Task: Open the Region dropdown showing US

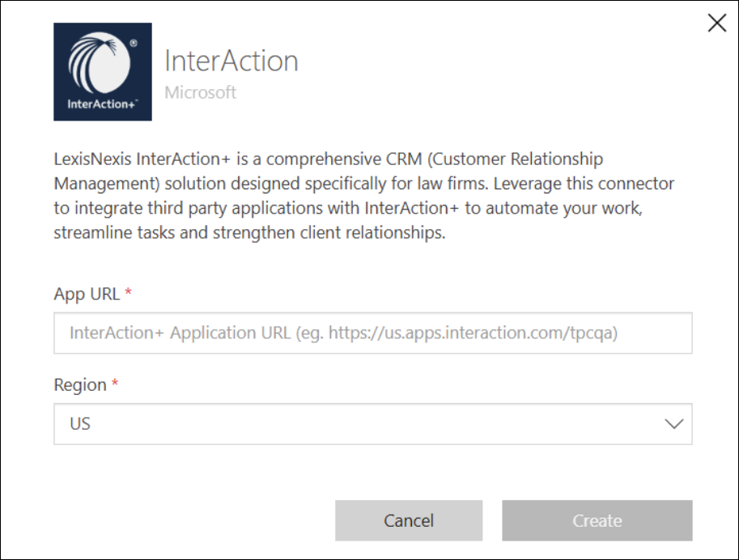Action: coord(373,424)
